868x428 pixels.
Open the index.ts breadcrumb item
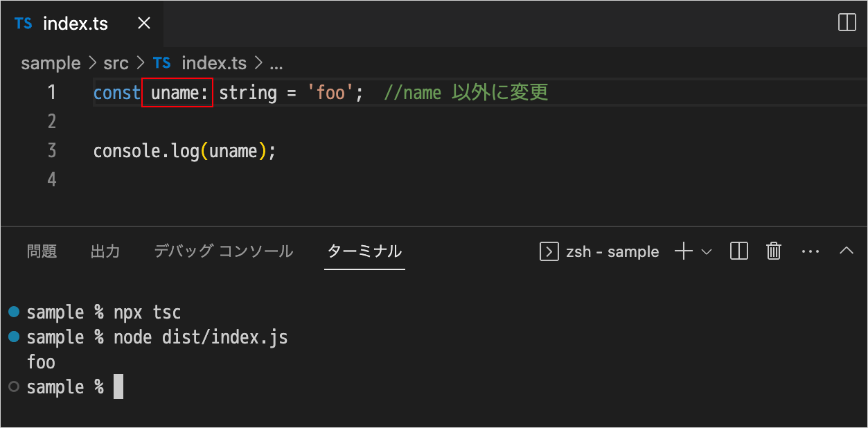(213, 64)
